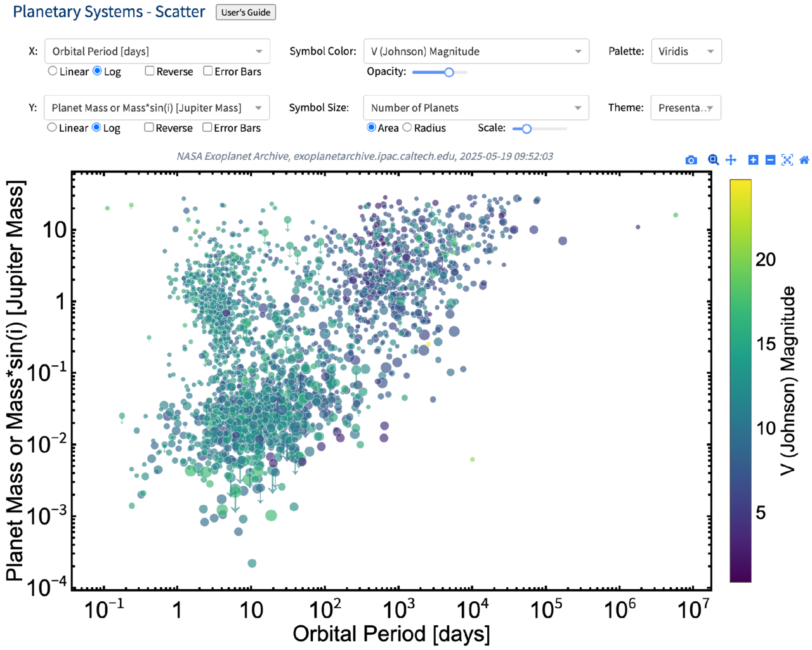Click the Opacity slider handle
Image resolution: width=812 pixels, height=650 pixels.
point(449,72)
